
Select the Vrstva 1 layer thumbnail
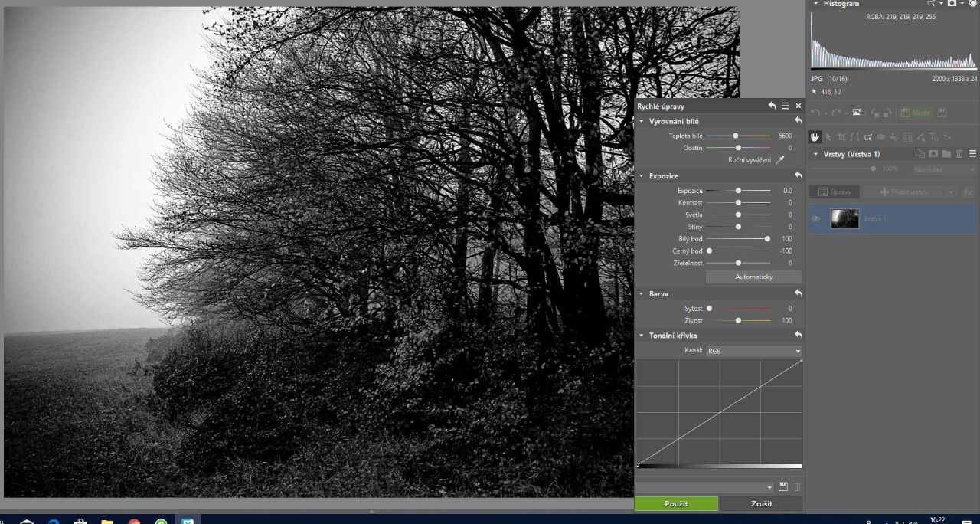click(x=844, y=219)
